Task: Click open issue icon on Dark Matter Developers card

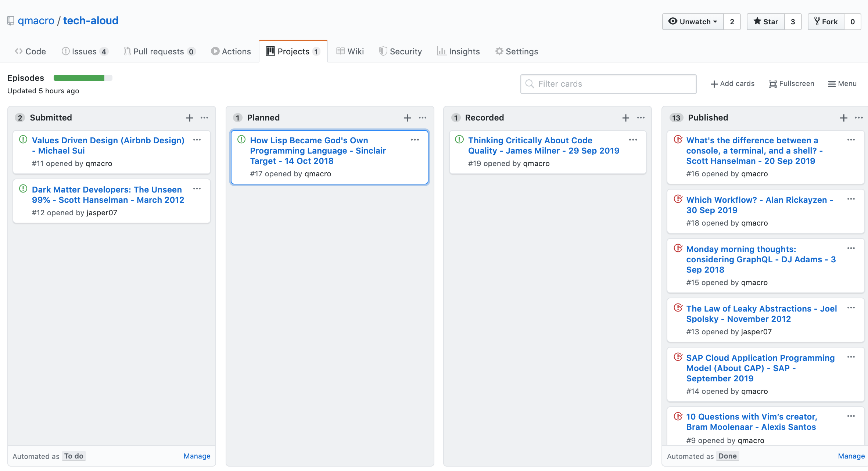Action: coord(23,189)
